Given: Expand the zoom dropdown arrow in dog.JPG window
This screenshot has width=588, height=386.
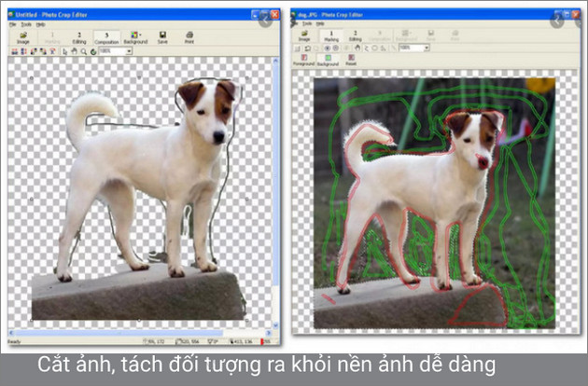Looking at the screenshot, I should 427,48.
